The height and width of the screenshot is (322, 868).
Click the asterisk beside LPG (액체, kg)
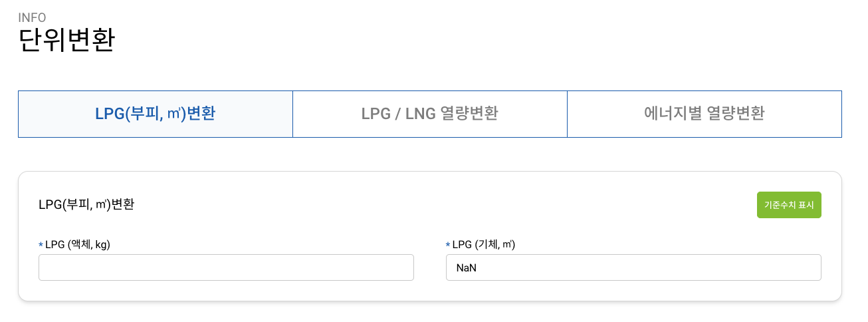click(41, 245)
